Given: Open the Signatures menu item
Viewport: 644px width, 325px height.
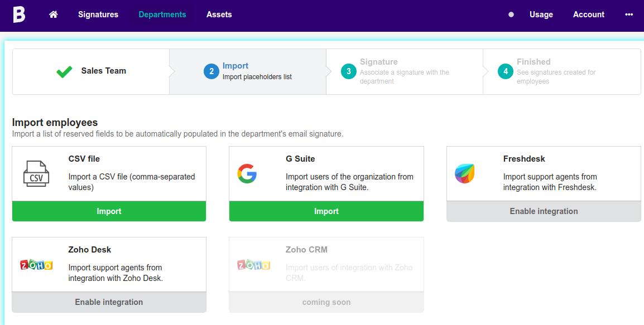Looking at the screenshot, I should [98, 14].
